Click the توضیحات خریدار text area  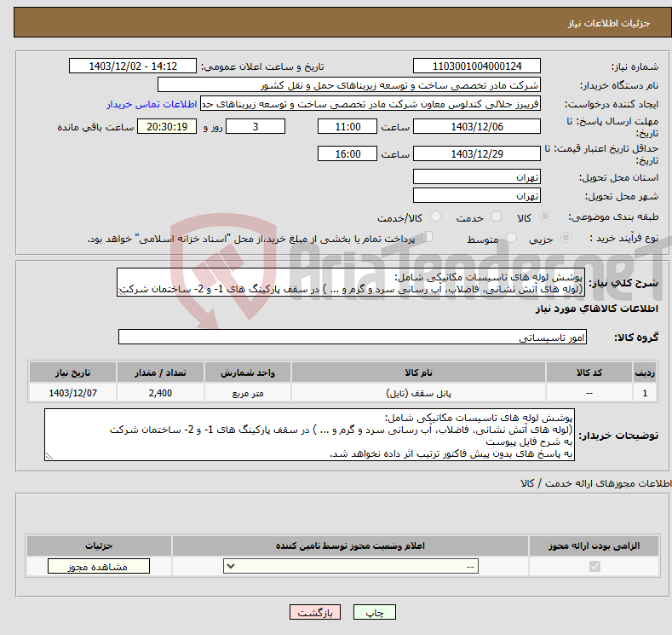(x=309, y=436)
